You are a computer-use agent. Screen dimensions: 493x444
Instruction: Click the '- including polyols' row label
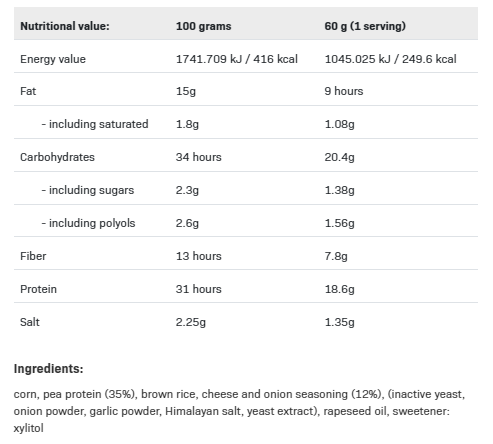coord(88,223)
